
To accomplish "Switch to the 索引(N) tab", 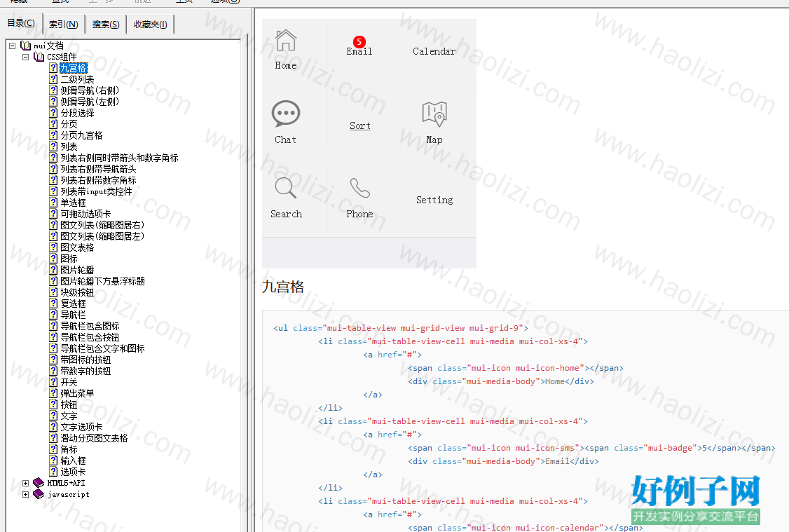I will (63, 24).
